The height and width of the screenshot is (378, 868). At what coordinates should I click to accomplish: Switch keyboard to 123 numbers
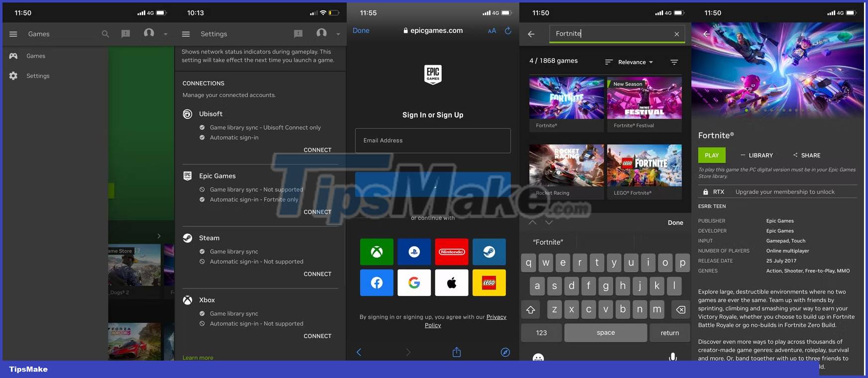[x=541, y=333]
